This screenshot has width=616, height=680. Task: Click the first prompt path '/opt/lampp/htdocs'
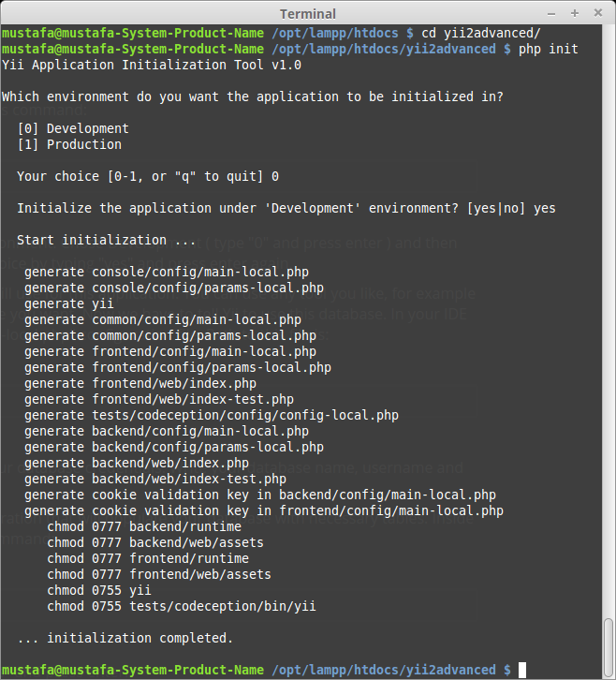click(335, 34)
